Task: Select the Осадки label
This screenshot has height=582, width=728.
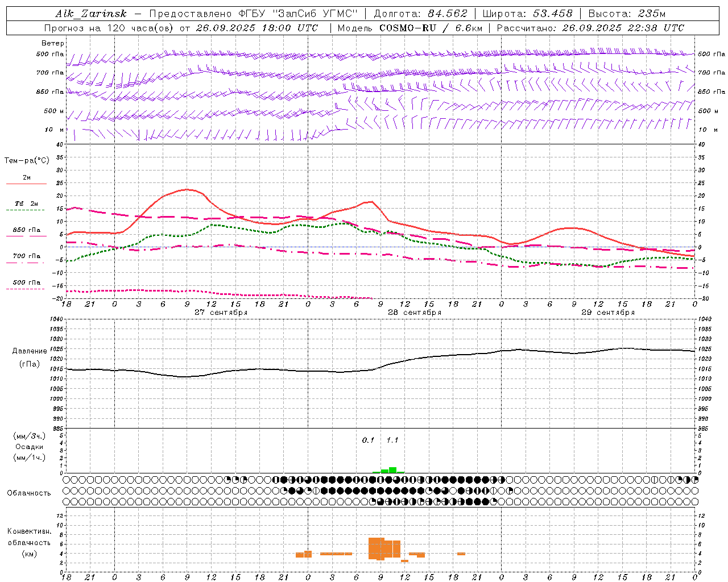Action: pyautogui.click(x=29, y=447)
